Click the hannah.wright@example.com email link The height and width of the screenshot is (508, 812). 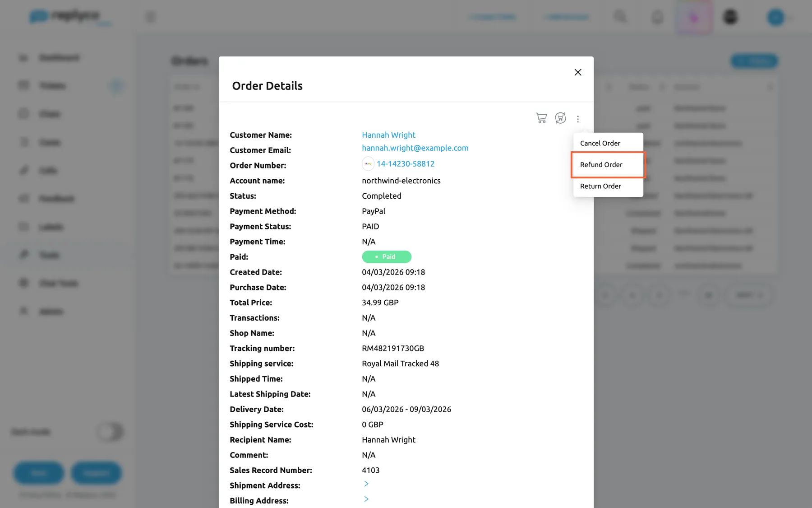[415, 148]
